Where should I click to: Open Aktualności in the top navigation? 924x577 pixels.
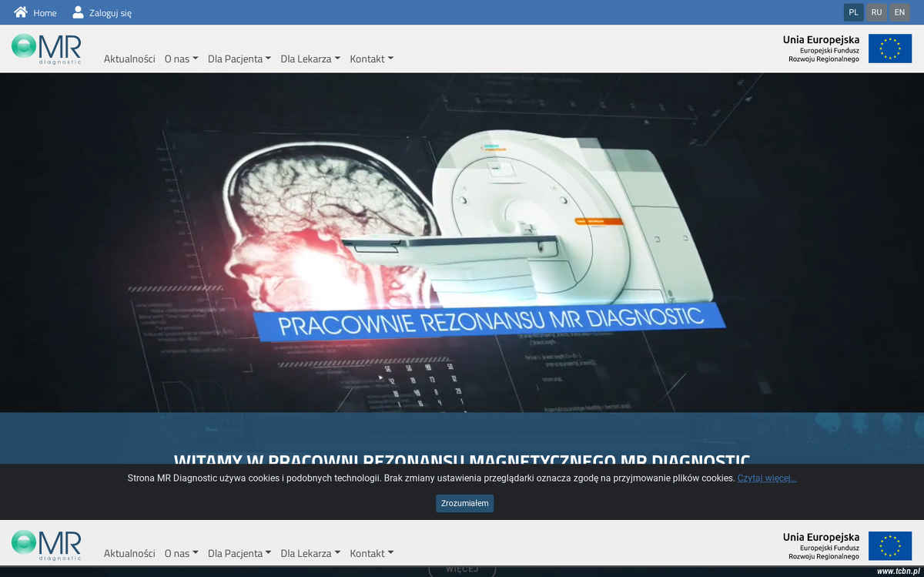[129, 59]
